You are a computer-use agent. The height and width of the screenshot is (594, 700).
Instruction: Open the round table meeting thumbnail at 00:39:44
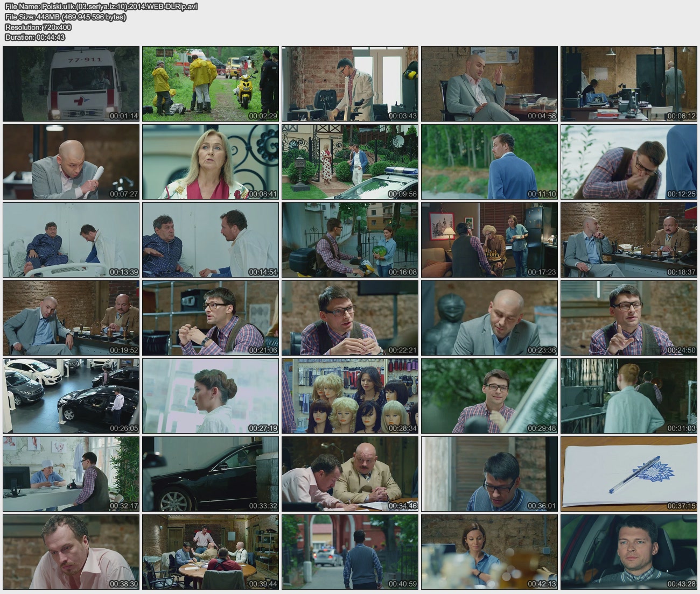(211, 552)
